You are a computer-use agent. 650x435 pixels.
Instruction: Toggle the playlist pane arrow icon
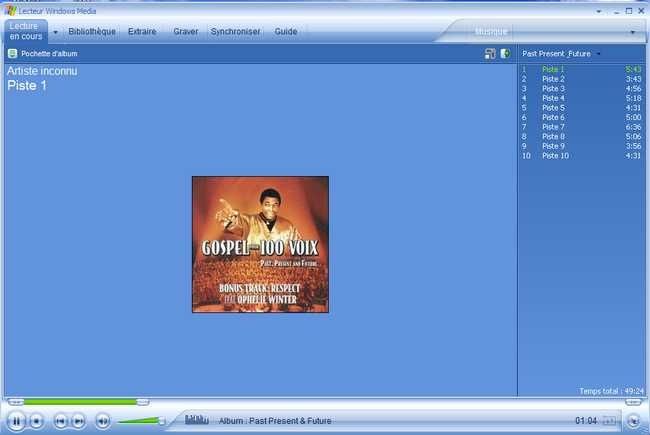point(505,53)
